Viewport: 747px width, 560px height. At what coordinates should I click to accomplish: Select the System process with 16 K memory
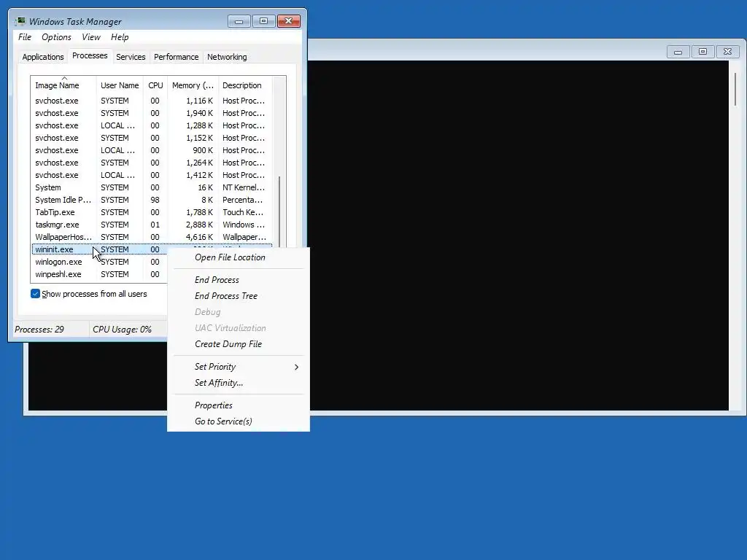click(x=152, y=187)
